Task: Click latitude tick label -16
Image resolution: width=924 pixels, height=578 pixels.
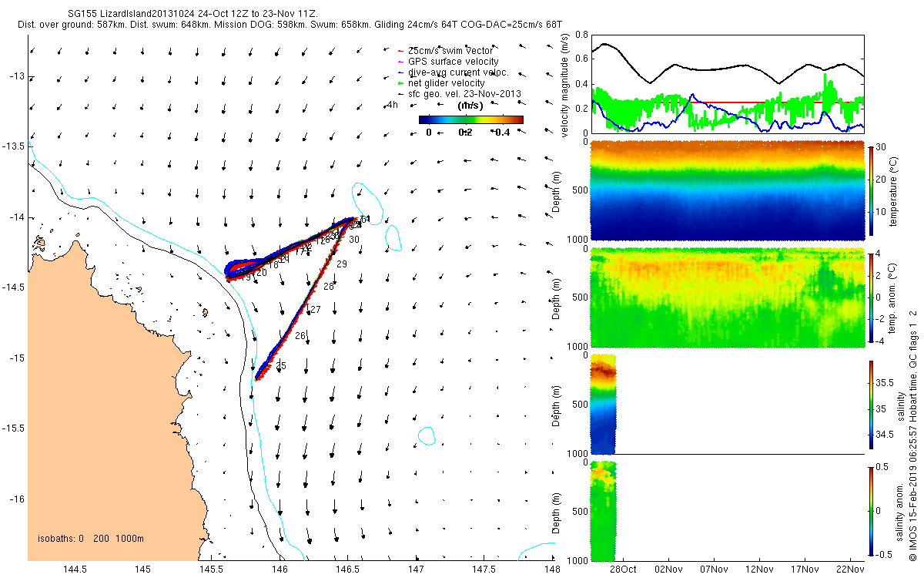Action: coord(16,499)
